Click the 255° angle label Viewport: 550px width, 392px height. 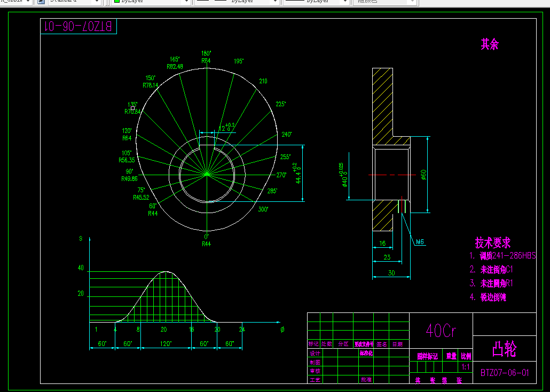(x=286, y=157)
